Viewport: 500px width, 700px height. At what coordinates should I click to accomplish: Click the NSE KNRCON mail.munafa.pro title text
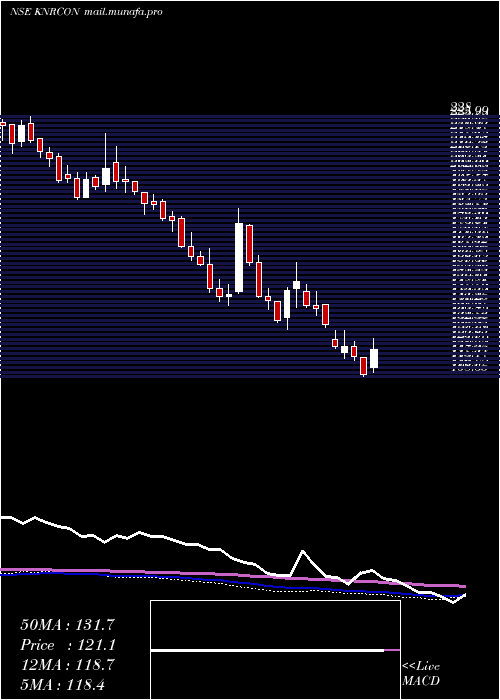[x=86, y=12]
